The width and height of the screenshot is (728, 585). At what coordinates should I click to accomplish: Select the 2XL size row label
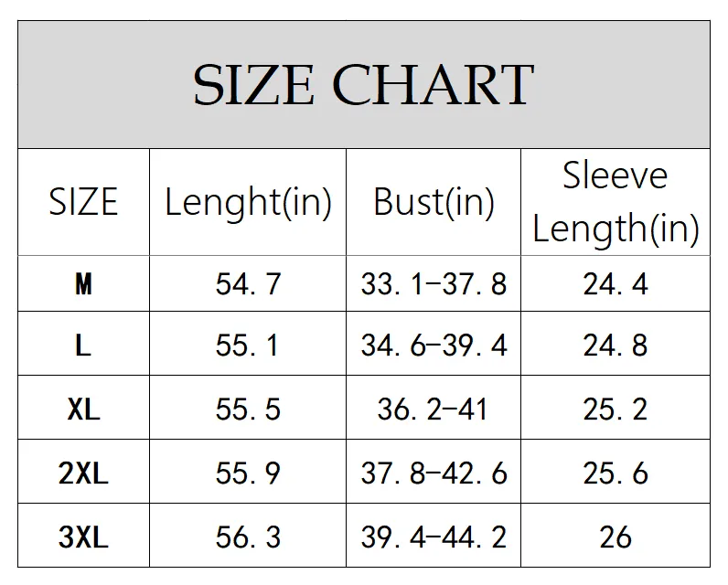point(83,472)
